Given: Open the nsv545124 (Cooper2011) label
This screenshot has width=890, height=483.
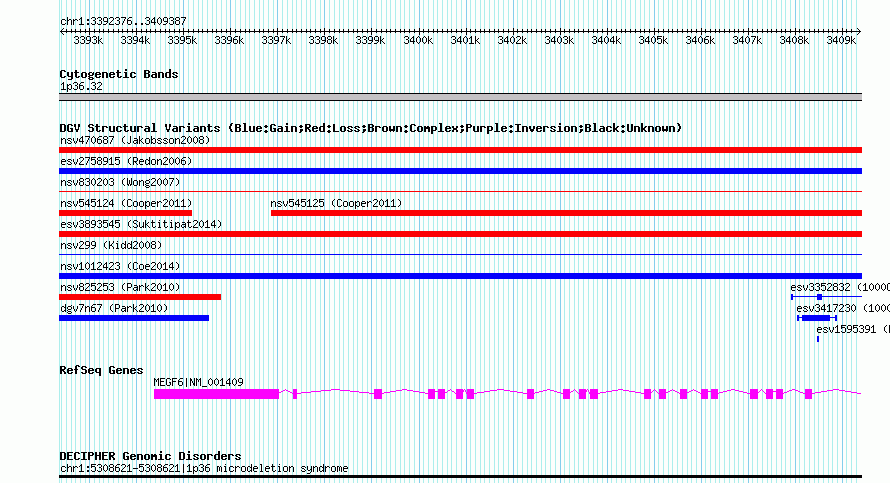Looking at the screenshot, I should (x=126, y=203).
